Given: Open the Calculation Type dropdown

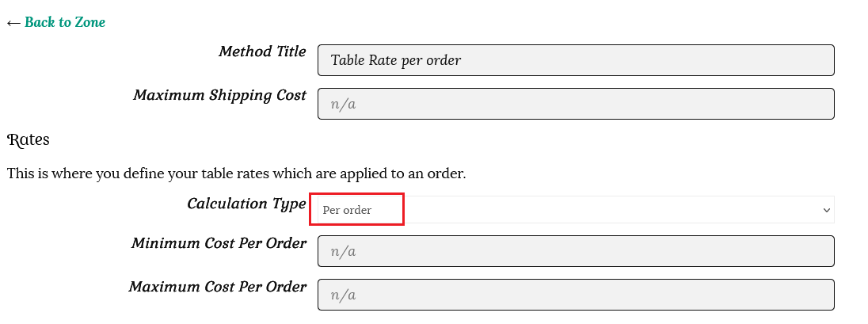Looking at the screenshot, I should pos(571,210).
